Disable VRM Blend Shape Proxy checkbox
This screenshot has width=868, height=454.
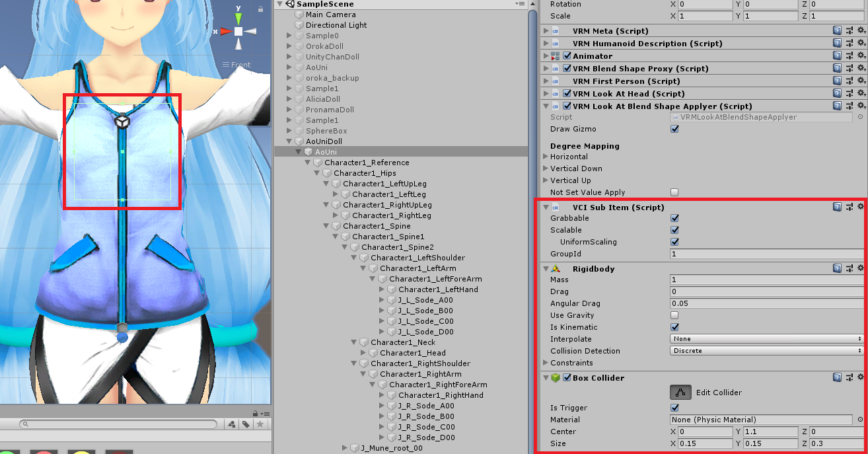pyautogui.click(x=567, y=69)
